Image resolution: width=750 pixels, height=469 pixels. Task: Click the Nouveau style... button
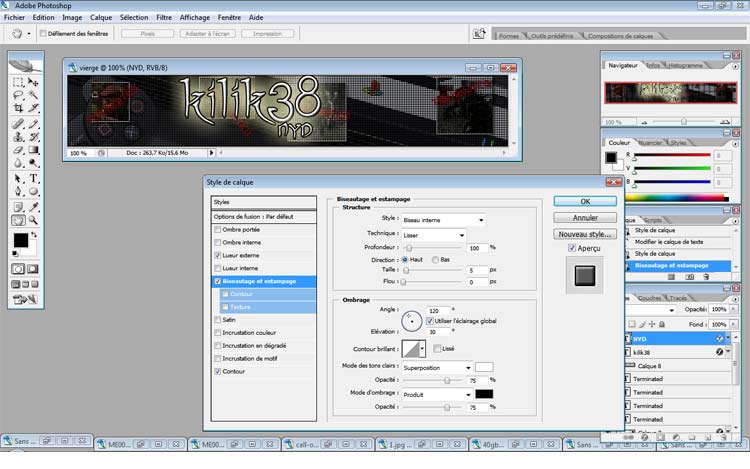[x=585, y=234]
